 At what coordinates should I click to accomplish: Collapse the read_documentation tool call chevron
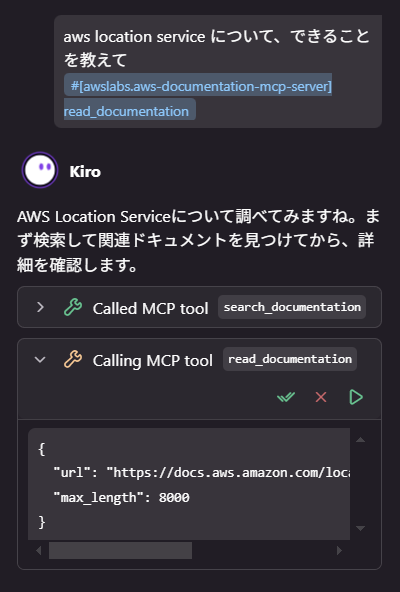coord(40,359)
